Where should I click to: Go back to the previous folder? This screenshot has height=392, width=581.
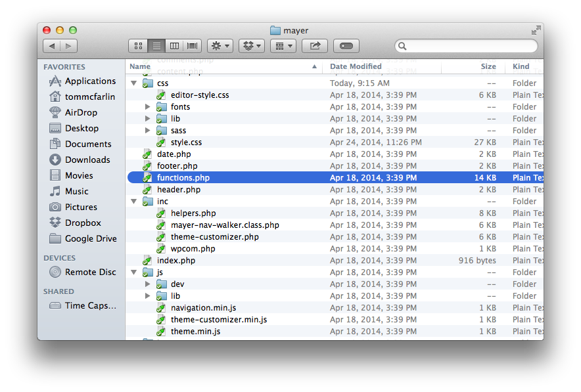[x=51, y=46]
